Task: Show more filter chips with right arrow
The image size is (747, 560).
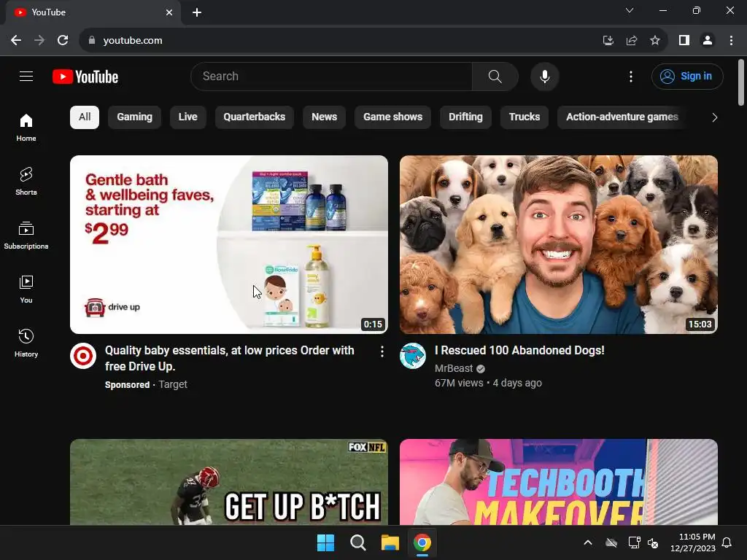Action: tap(714, 117)
